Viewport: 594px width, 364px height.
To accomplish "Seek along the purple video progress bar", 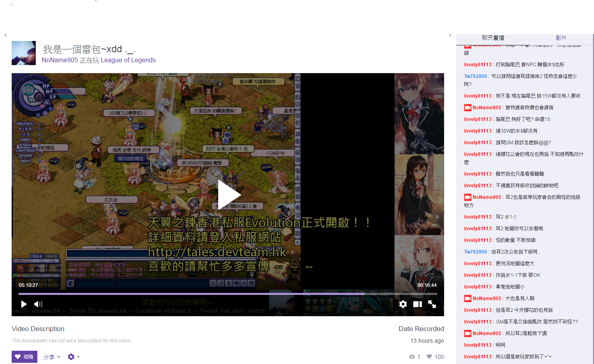I will click(x=227, y=294).
